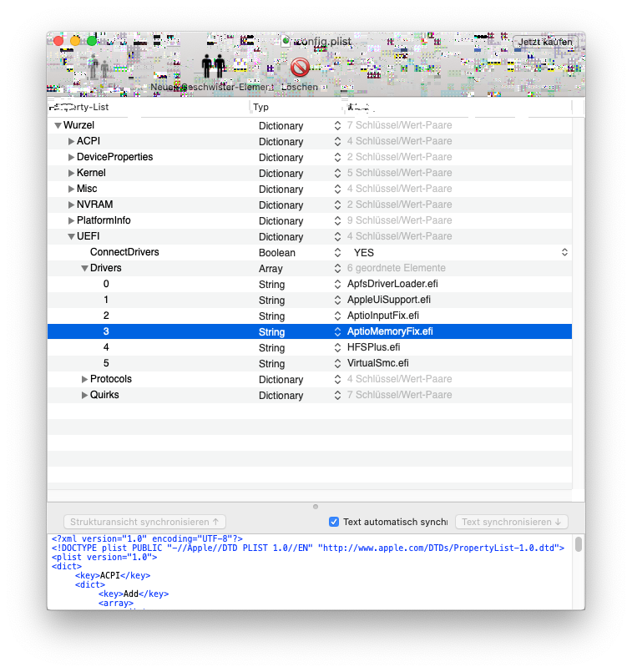This screenshot has width=632, height=672.
Task: Expand the DeviceProperties node
Action: coord(71,157)
